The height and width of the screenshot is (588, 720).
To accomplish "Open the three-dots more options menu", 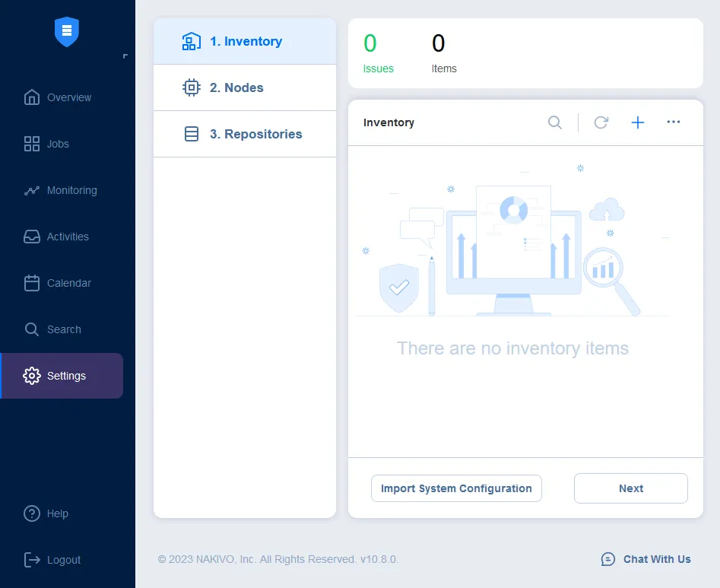I will (x=674, y=122).
